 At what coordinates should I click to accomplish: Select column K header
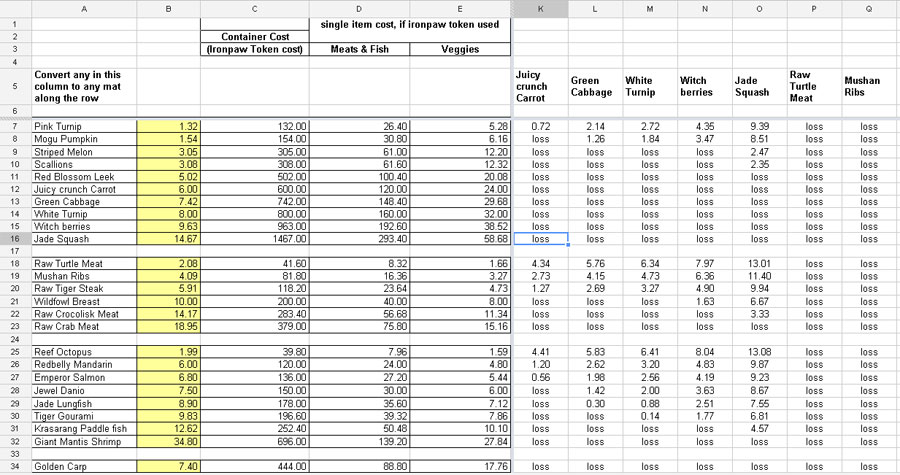540,9
